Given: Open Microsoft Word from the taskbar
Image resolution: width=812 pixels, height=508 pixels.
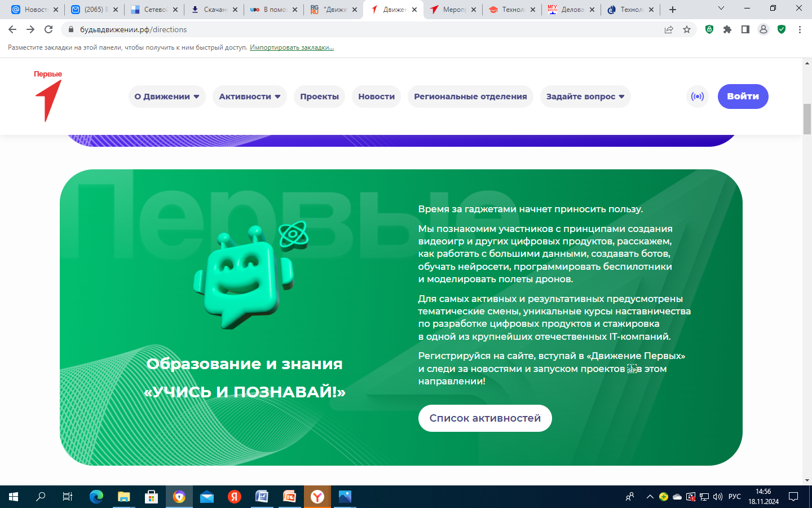Looking at the screenshot, I should [262, 497].
